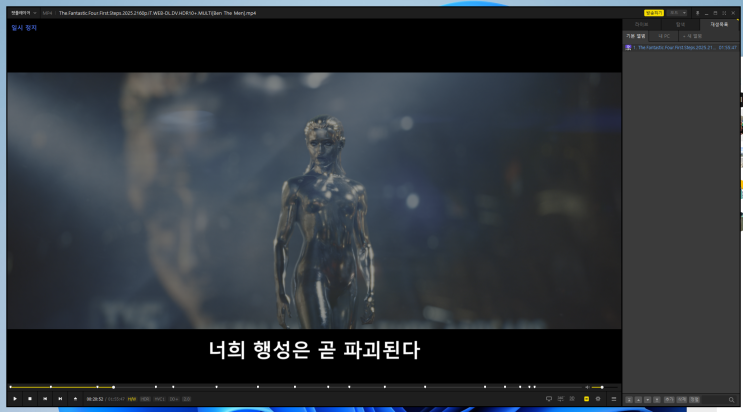Image resolution: width=743 pixels, height=412 pixels.
Task: Skip to the next file
Action: 60,399
